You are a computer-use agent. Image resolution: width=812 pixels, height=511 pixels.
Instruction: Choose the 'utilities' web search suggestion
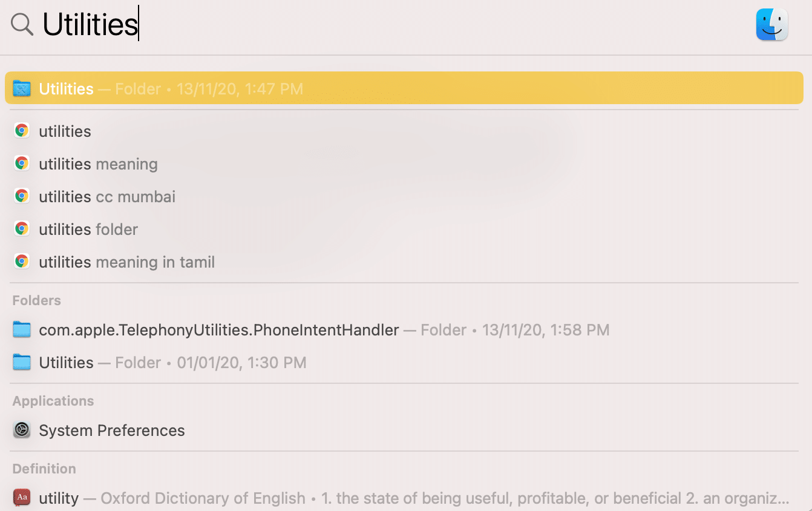coord(65,131)
